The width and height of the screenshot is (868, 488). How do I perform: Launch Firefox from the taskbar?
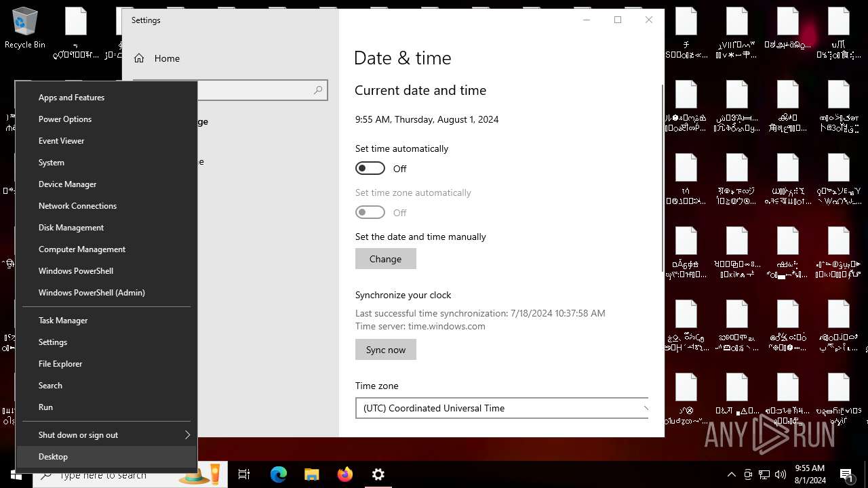point(345,474)
